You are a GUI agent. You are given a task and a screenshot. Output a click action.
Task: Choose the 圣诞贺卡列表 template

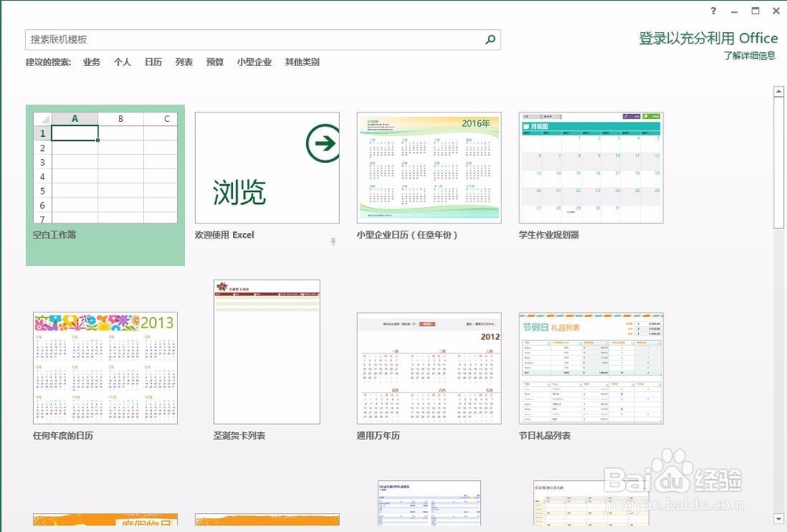pos(267,352)
